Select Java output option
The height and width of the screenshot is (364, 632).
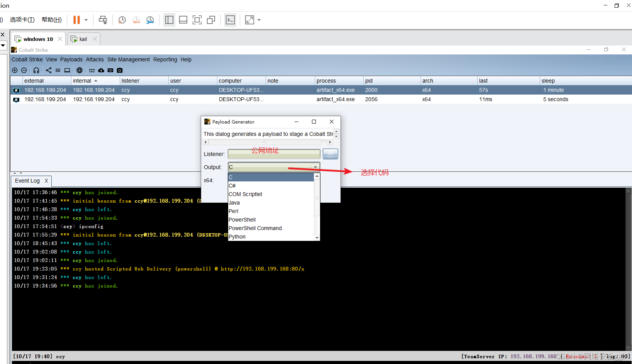(x=271, y=203)
